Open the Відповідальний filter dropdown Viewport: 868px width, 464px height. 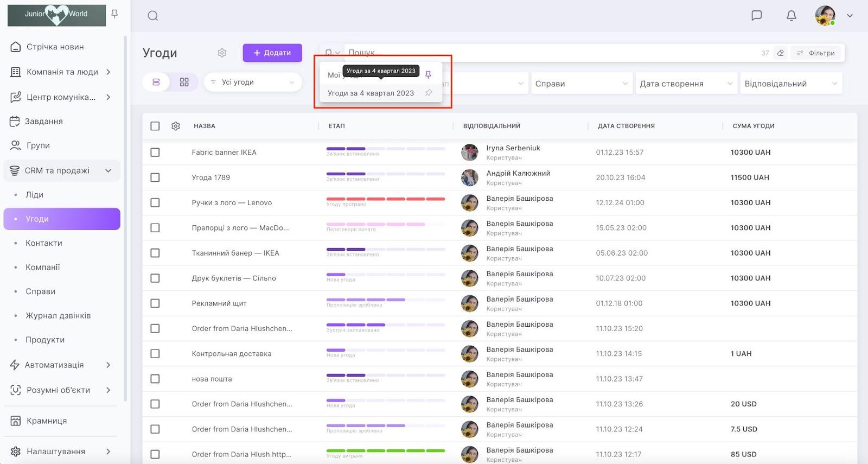[790, 84]
